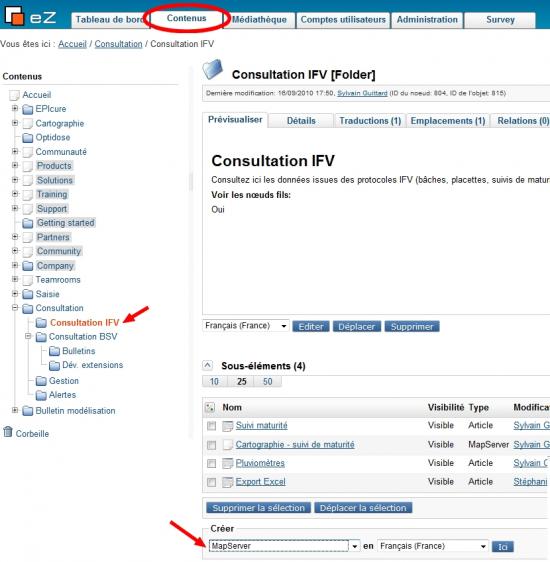The image size is (550, 562).
Task: Collapse the Sous-éléments section
Action: 207,366
